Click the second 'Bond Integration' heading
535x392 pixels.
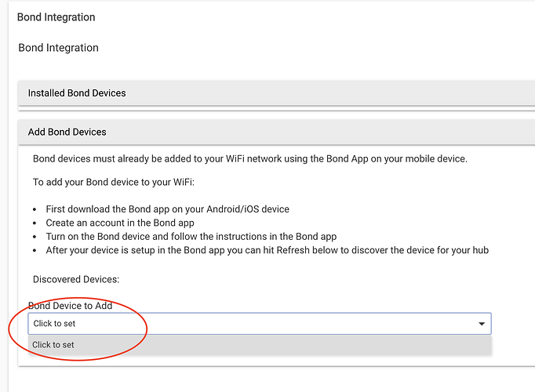point(58,48)
